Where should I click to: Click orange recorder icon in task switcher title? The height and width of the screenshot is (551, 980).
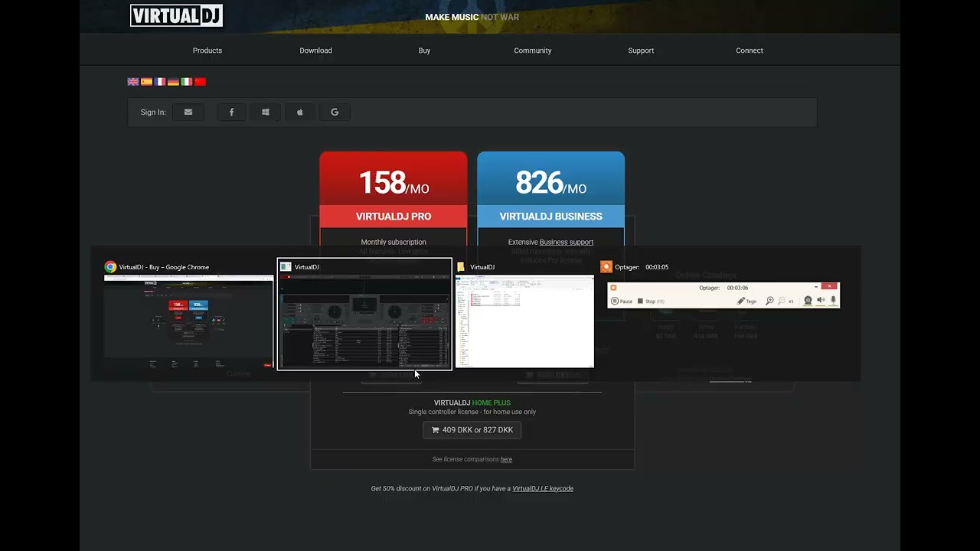point(606,267)
